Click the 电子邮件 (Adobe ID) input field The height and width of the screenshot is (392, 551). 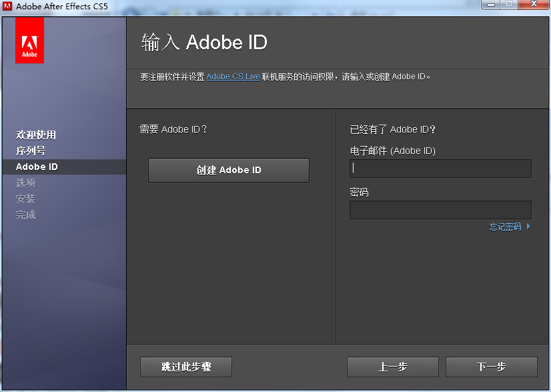440,168
